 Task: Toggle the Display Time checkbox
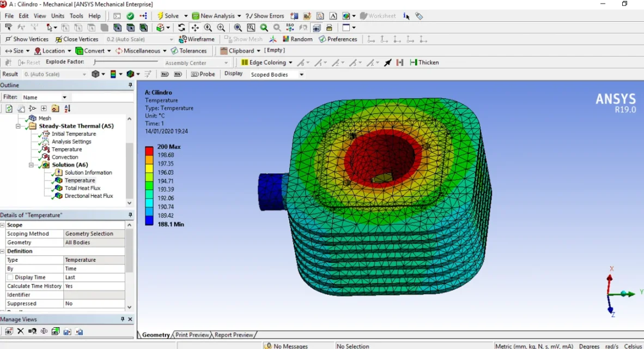pos(10,278)
